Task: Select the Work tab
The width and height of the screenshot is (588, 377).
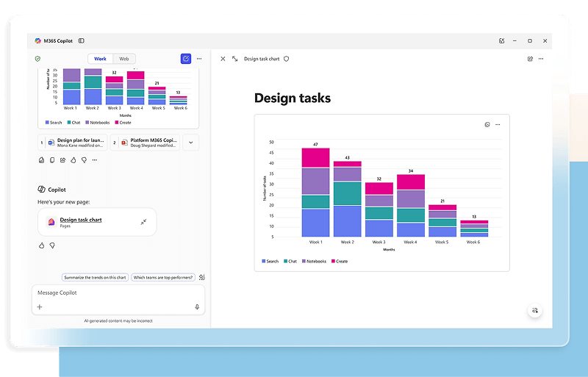Action: click(100, 59)
